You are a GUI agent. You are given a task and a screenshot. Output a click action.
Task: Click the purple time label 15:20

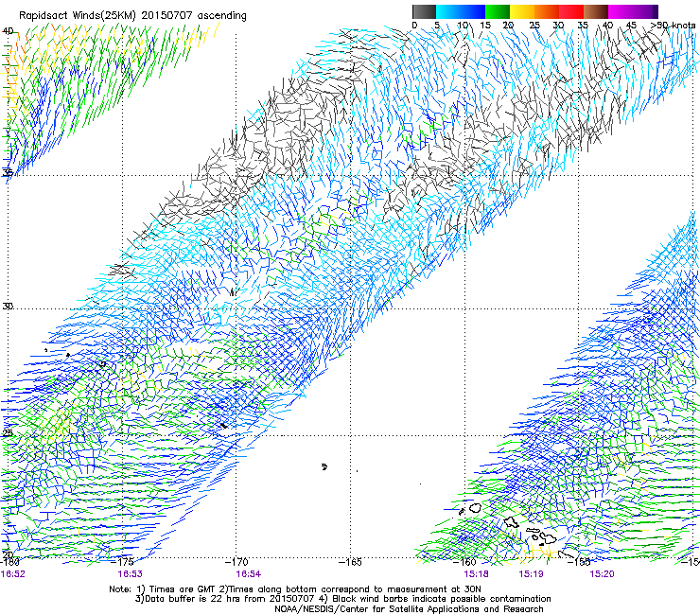(602, 574)
